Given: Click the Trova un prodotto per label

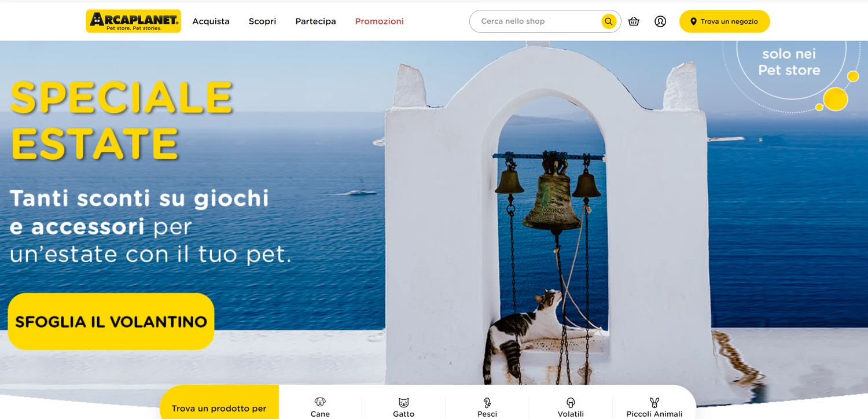Looking at the screenshot, I should pos(219,408).
